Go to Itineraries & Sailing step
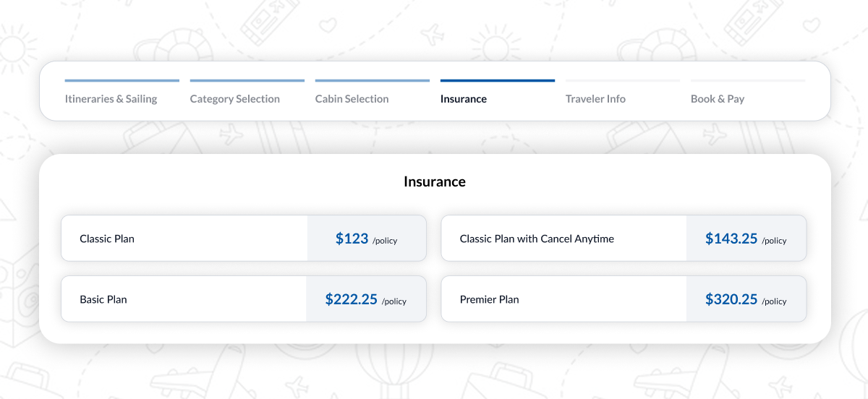 click(x=111, y=99)
